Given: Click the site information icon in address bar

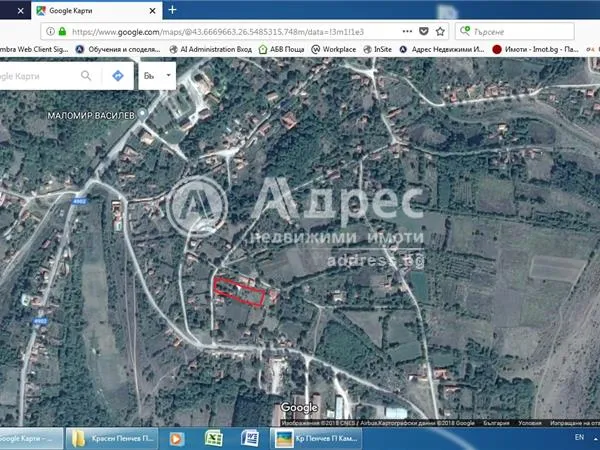Looking at the screenshot, I should coord(50,31).
